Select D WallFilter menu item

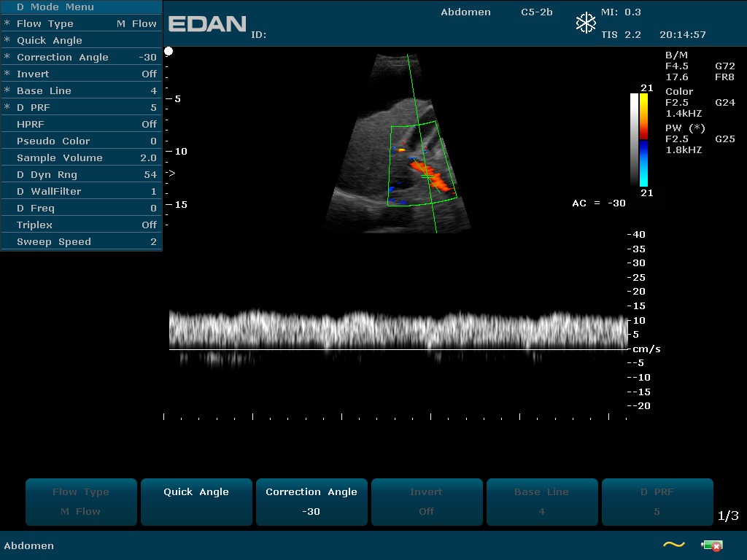[81, 191]
